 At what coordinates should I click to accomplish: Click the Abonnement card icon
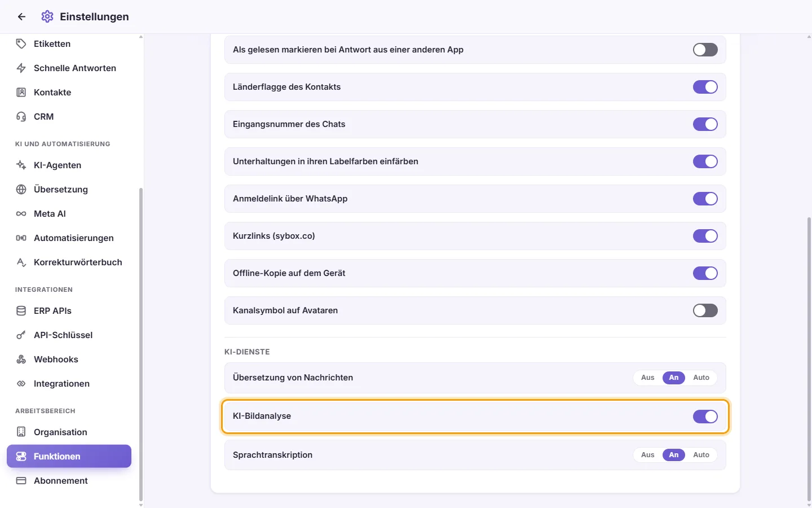[21, 481]
